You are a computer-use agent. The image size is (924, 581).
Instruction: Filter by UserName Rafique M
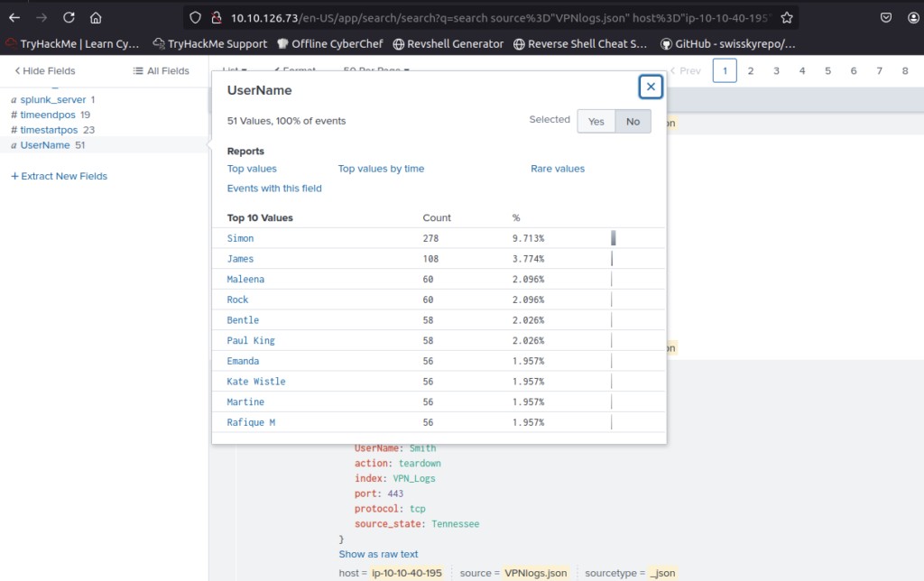click(x=251, y=422)
